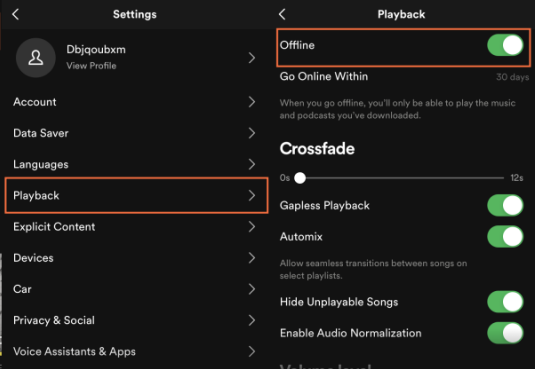Expand the Privacy & Social chevron

point(252,320)
